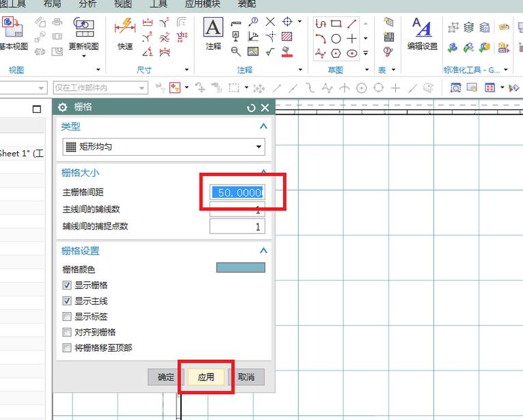
Task: Click the reset arrow in 栅格 dialog header
Action: click(x=251, y=108)
